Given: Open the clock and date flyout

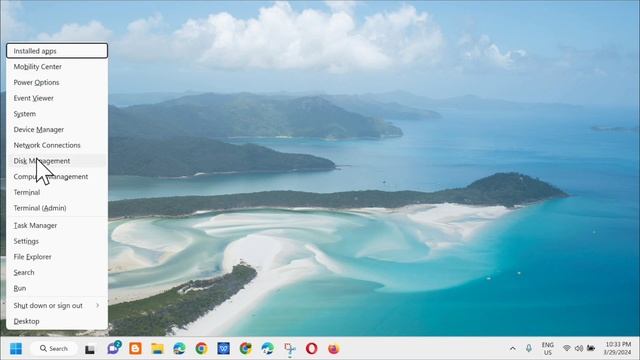Looking at the screenshot, I should point(618,348).
